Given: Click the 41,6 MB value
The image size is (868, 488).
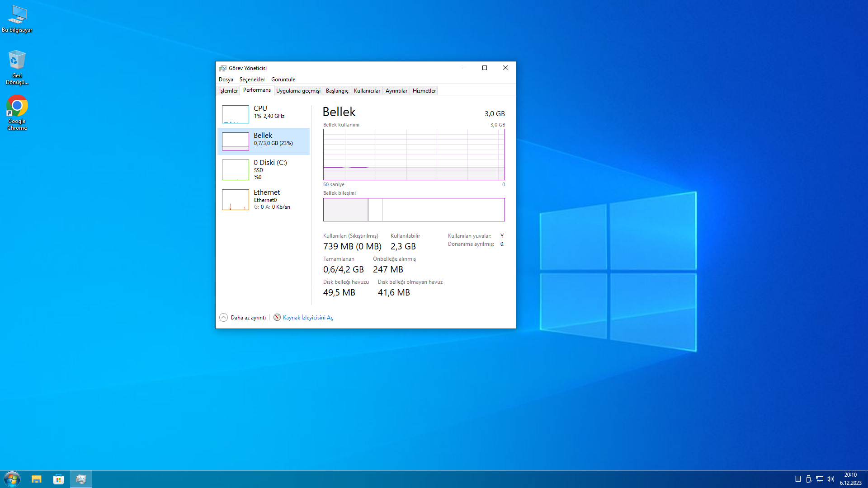Looking at the screenshot, I should click(394, 293).
